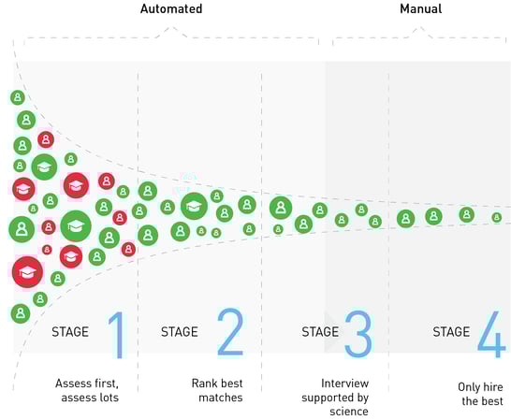
Task: Click the big green person circle at Stage 3 start
Action: (281, 208)
